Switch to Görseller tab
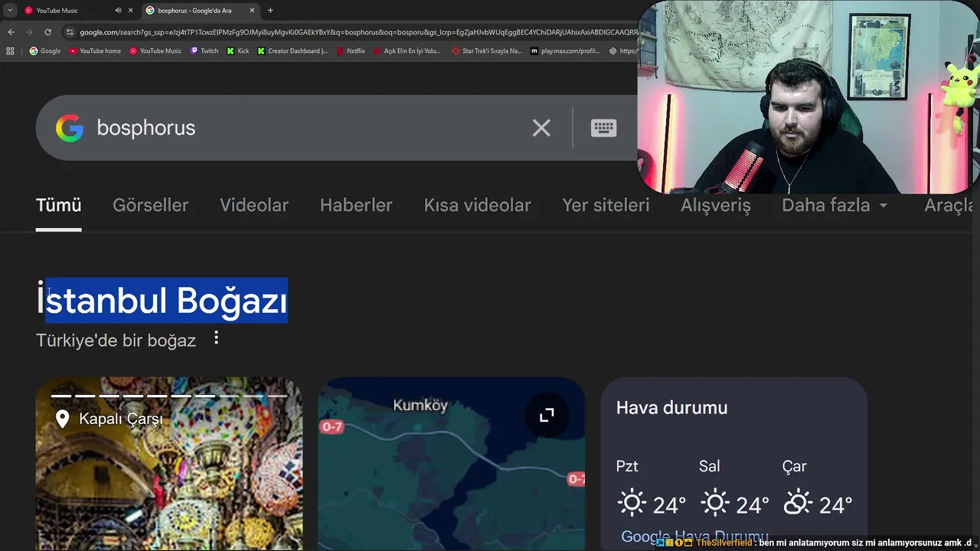The image size is (980, 551). (150, 205)
